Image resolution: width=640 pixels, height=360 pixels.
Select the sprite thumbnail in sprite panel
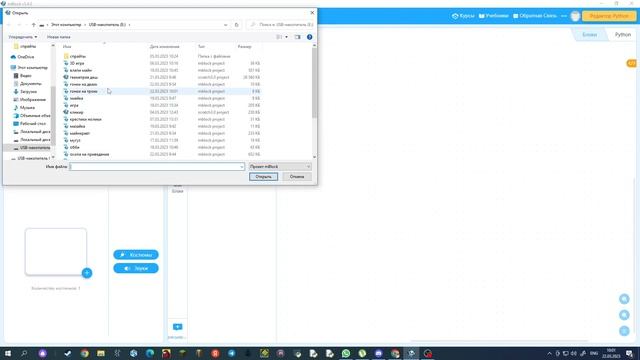click(x=56, y=252)
